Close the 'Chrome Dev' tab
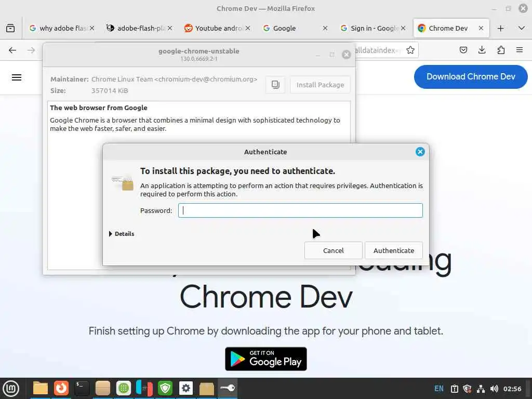Image resolution: width=532 pixels, height=399 pixels. pyautogui.click(x=481, y=28)
